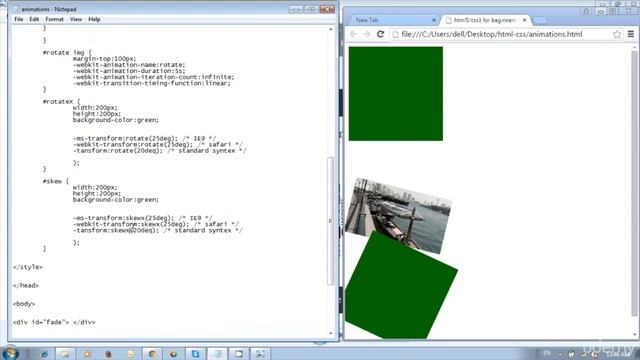Click the top green square on the page
640x360 pixels.
click(x=396, y=93)
